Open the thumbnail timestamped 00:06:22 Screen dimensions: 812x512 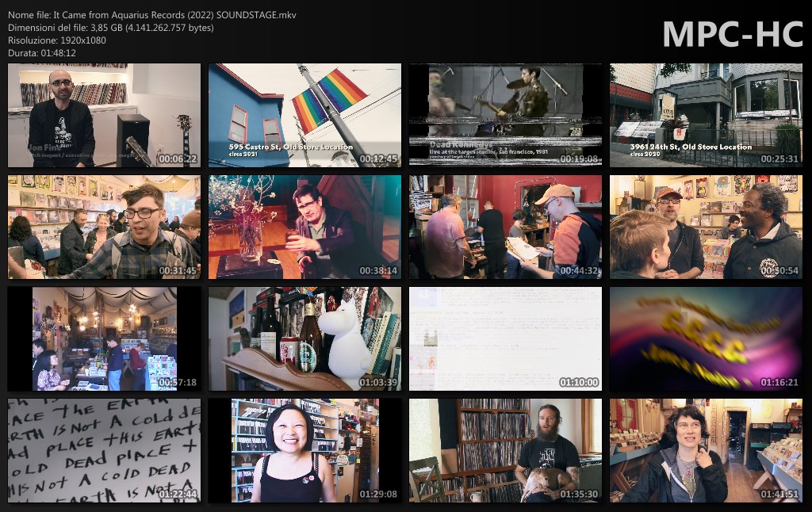(104, 115)
